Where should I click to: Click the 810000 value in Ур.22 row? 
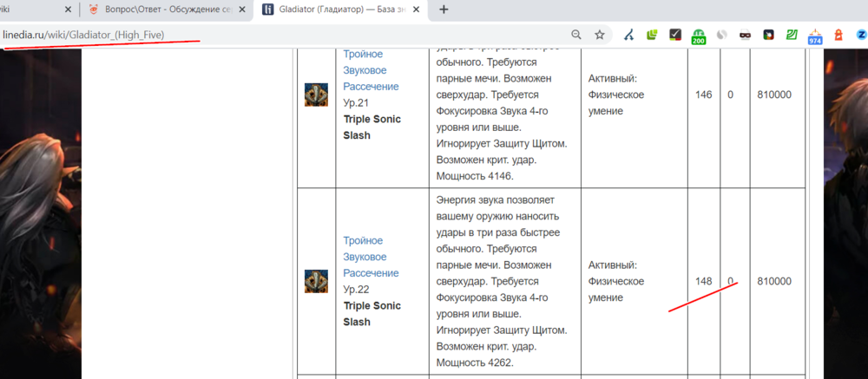coord(774,281)
